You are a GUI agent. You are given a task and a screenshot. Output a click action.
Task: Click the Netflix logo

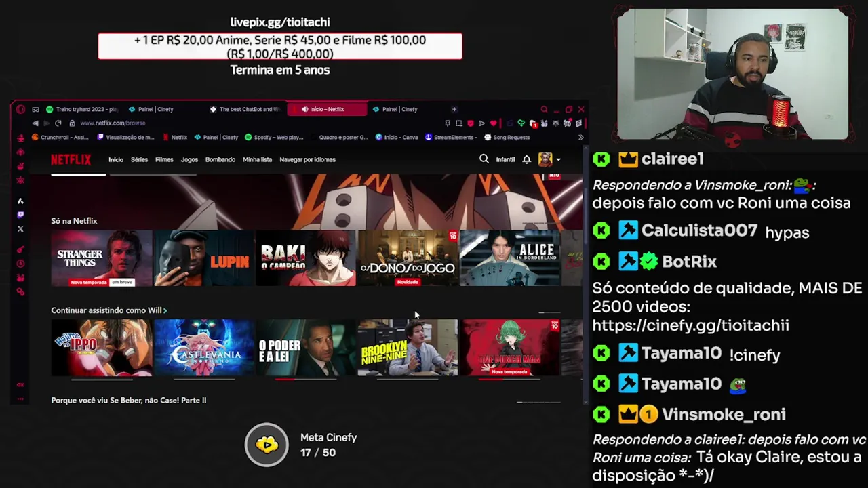click(x=71, y=159)
